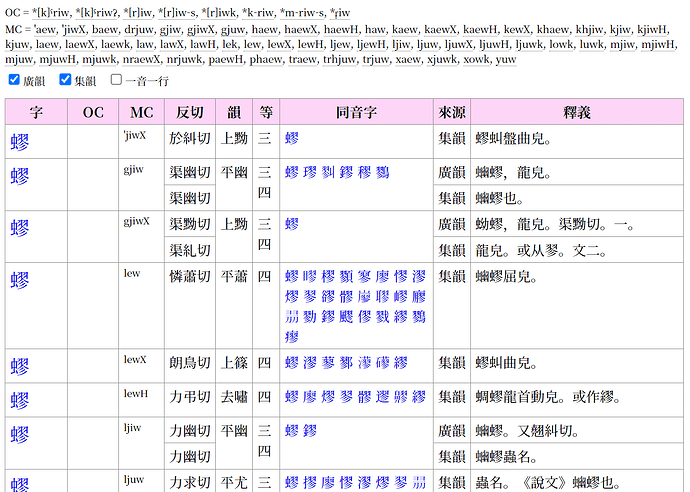
Task: Open the *k-riw OC reconstruction link
Action: point(258,13)
